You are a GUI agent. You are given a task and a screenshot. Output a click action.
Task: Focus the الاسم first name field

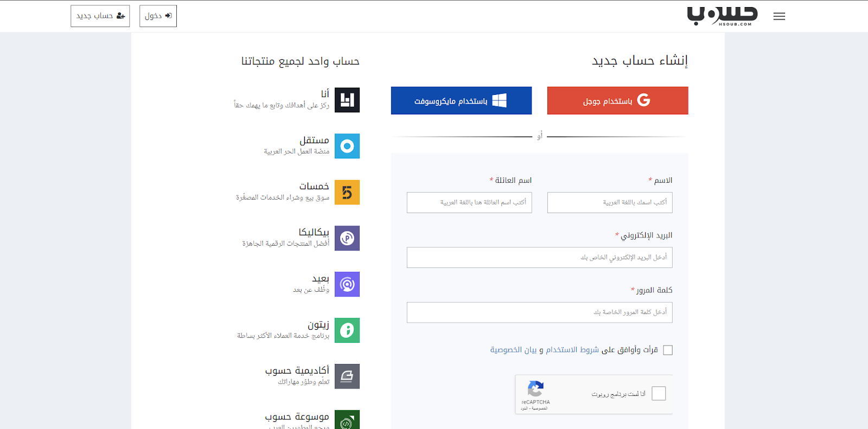pos(610,202)
